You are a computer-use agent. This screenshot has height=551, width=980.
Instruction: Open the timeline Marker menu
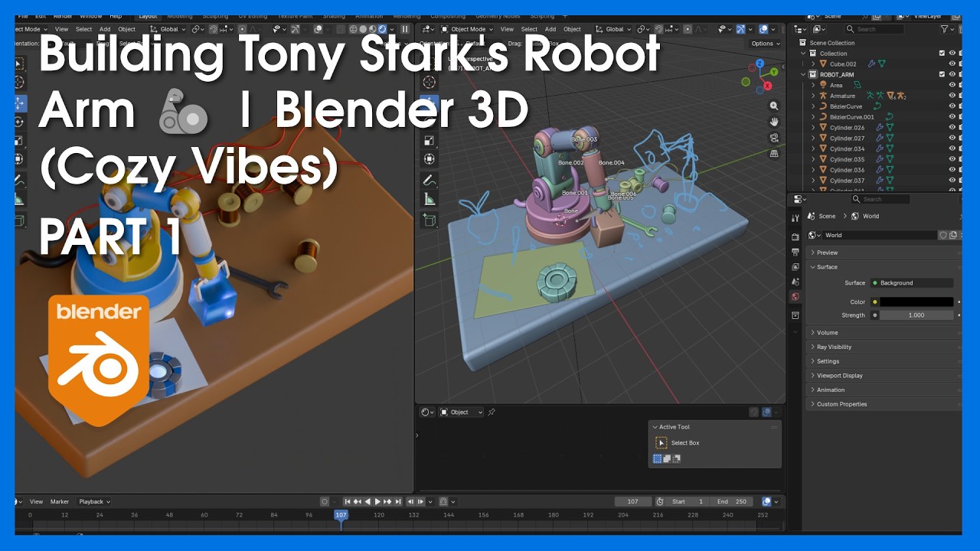click(60, 502)
